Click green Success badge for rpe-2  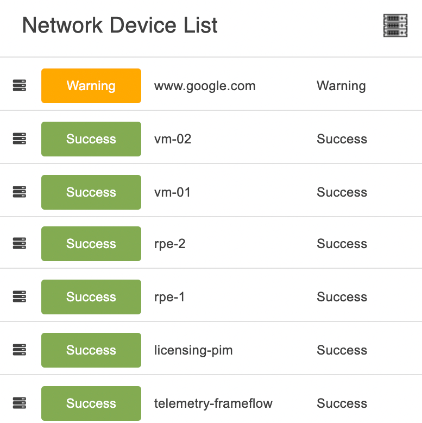click(91, 244)
